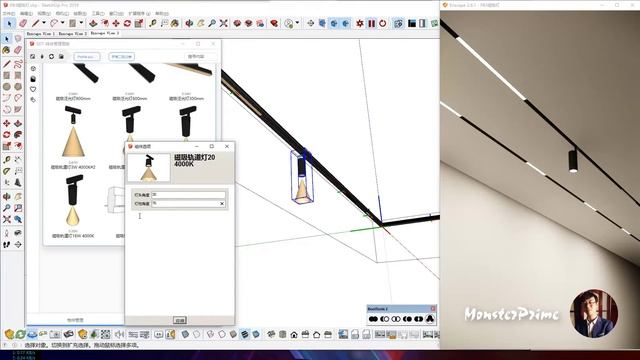640x360 pixels.
Task: Click the refresh icon in library panel toolbar
Action: point(51,57)
